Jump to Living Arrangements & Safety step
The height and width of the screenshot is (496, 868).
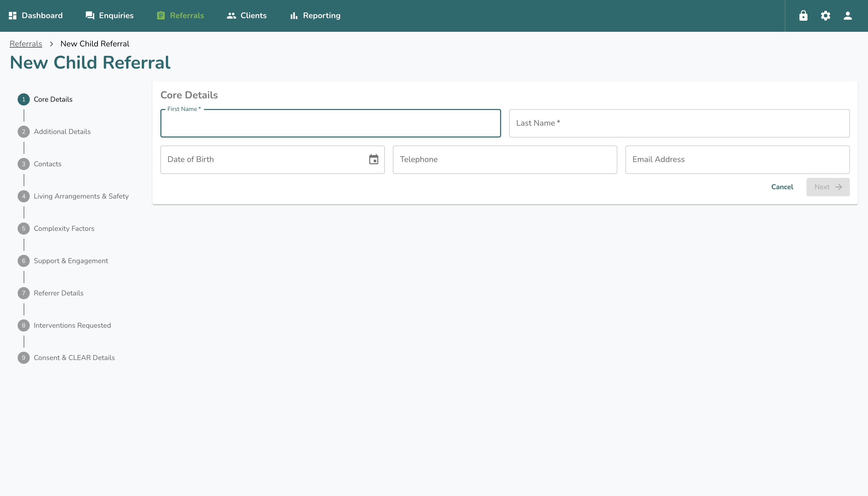pyautogui.click(x=81, y=196)
